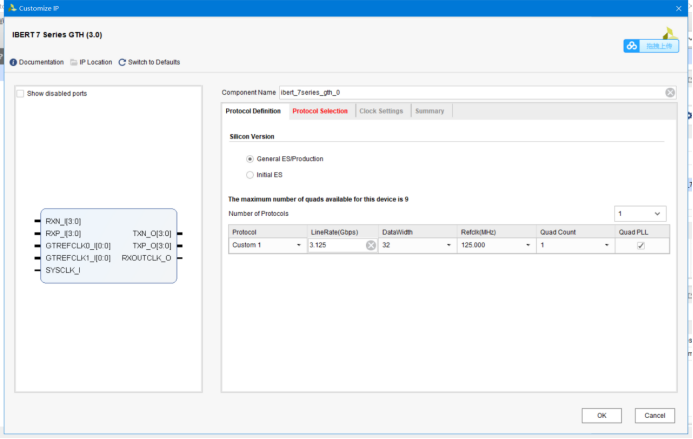
Task: Open the Documentation info icon
Action: tap(13, 62)
